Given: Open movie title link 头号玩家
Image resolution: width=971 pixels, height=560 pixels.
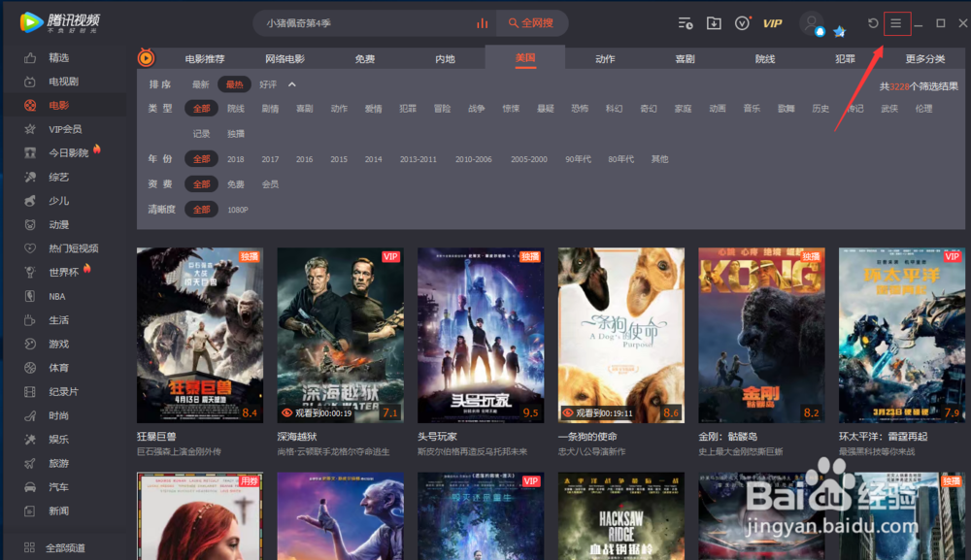Looking at the screenshot, I should (438, 437).
